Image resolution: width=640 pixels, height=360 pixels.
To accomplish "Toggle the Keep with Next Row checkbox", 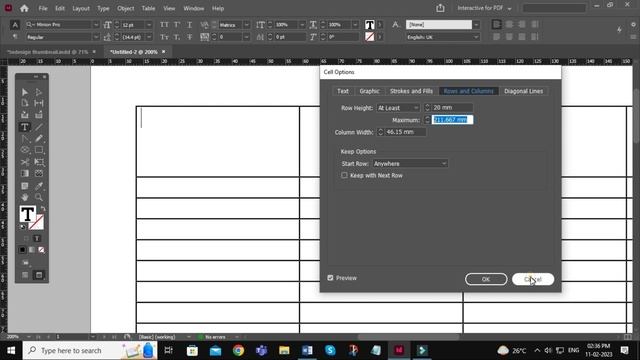I will [344, 175].
